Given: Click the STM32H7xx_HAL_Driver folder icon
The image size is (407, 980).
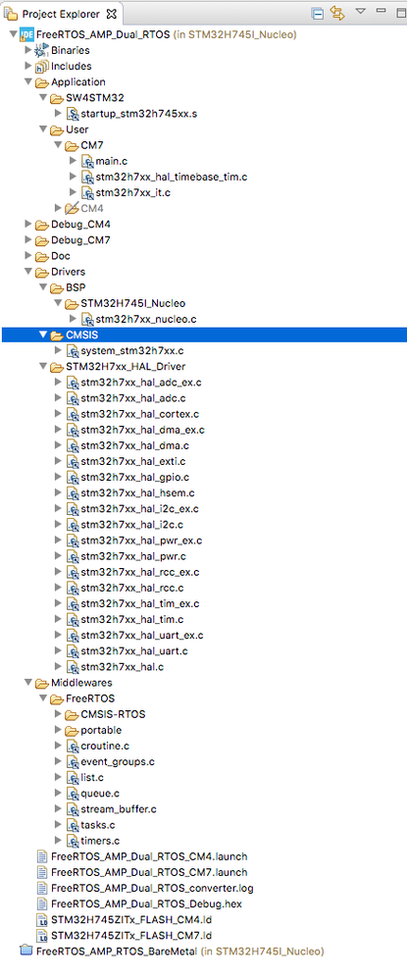Looking at the screenshot, I should [x=57, y=367].
